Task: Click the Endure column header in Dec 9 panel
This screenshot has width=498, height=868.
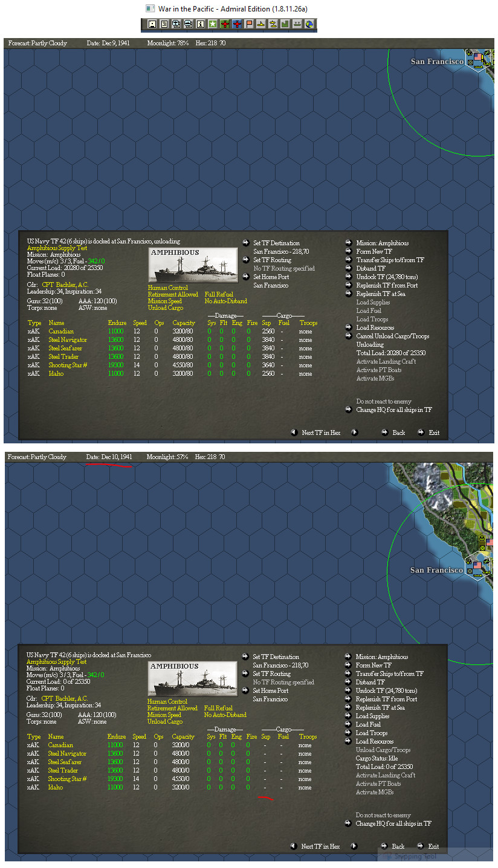Action: 117,323
